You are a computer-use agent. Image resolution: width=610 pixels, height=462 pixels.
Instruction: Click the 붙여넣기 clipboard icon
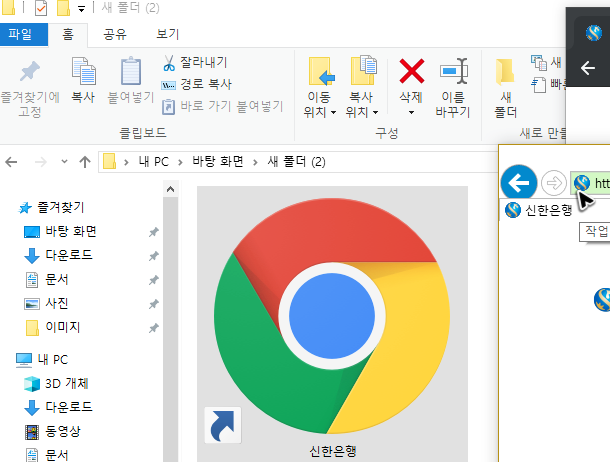click(x=131, y=71)
